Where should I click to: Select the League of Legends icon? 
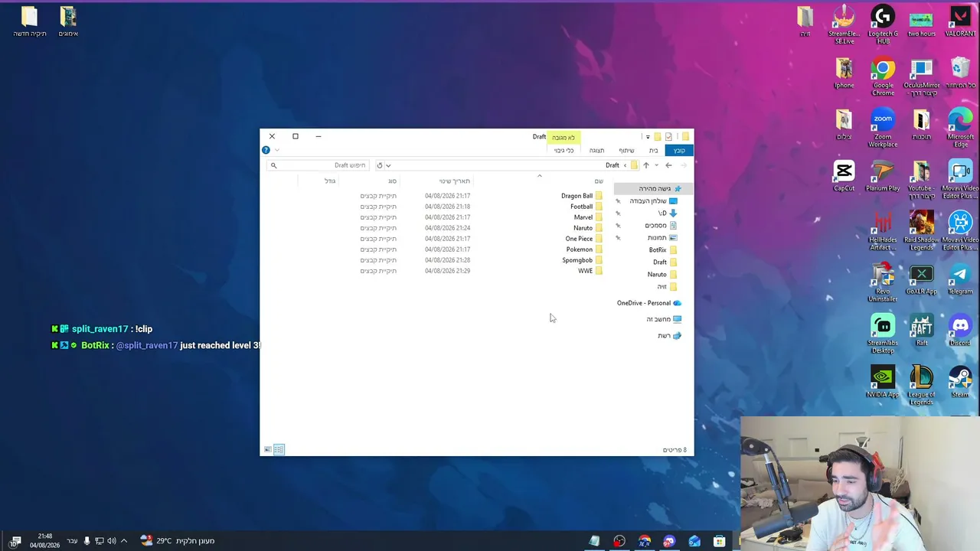click(x=921, y=386)
